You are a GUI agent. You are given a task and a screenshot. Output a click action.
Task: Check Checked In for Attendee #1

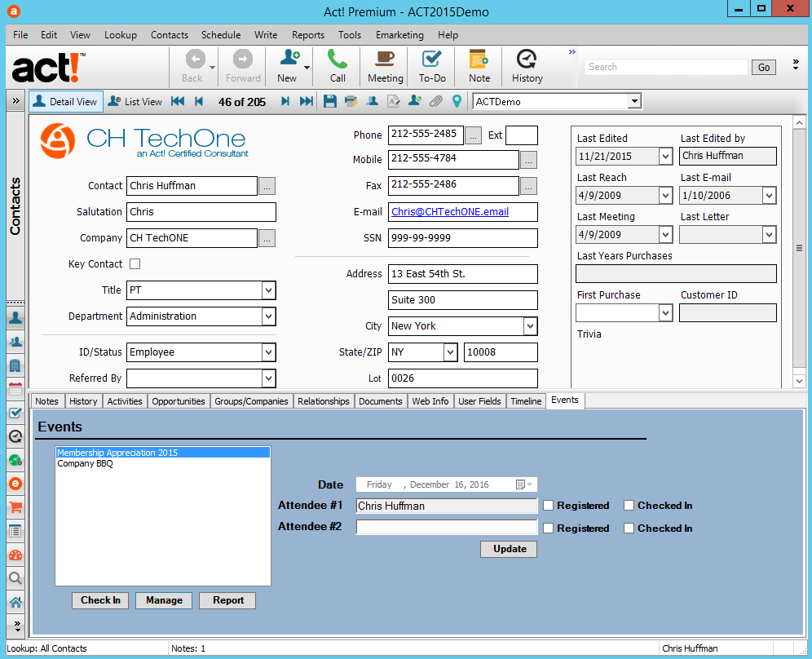(x=629, y=506)
